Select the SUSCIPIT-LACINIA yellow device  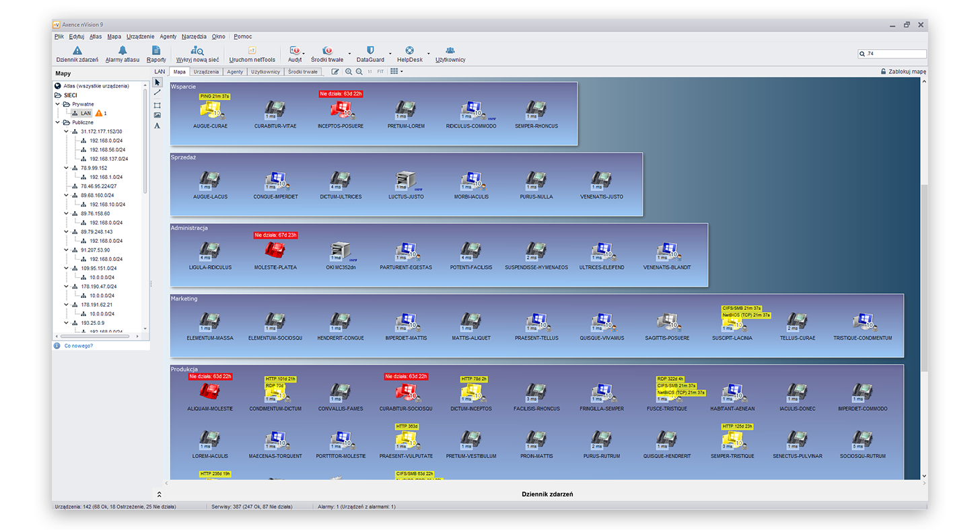click(732, 321)
